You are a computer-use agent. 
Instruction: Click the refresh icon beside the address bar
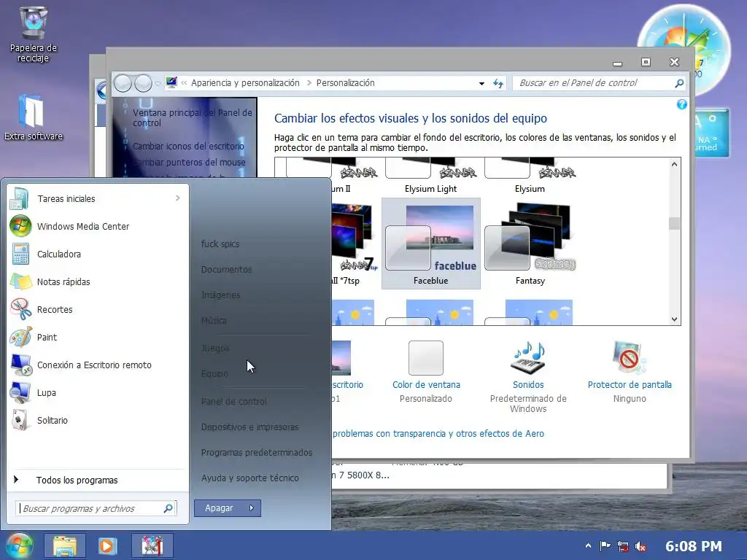(498, 83)
